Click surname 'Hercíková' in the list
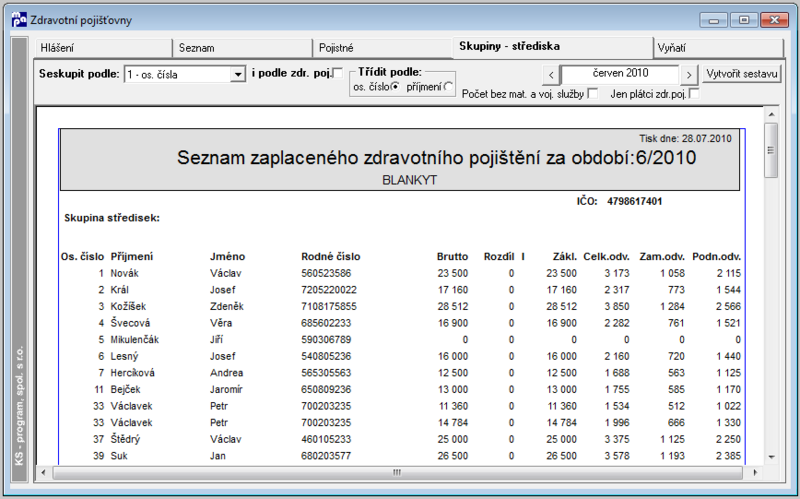The height and width of the screenshot is (499, 800). click(x=132, y=373)
